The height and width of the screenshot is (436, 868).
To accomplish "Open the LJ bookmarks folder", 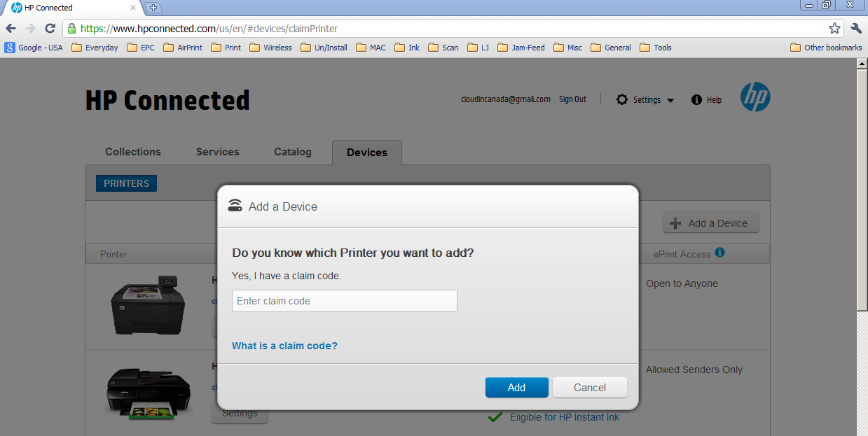I will [x=478, y=48].
